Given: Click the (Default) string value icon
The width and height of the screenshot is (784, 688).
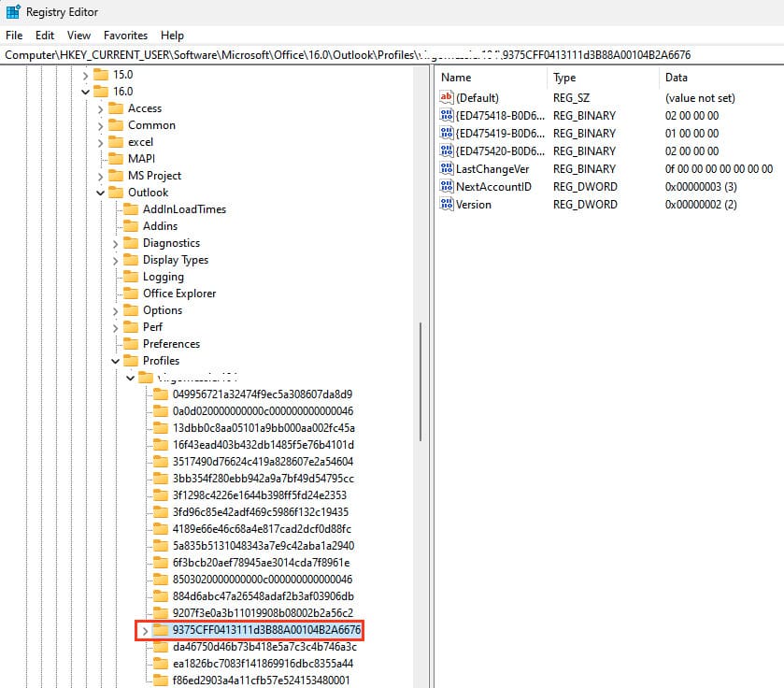Looking at the screenshot, I should [x=446, y=97].
